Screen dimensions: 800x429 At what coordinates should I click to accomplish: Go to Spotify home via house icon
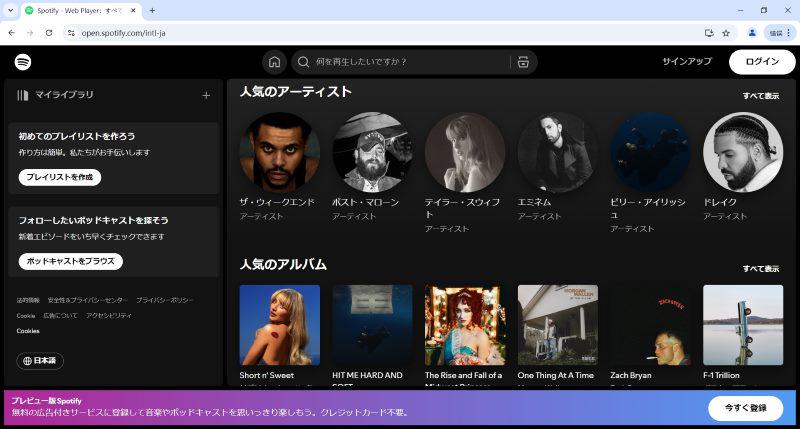(x=274, y=62)
